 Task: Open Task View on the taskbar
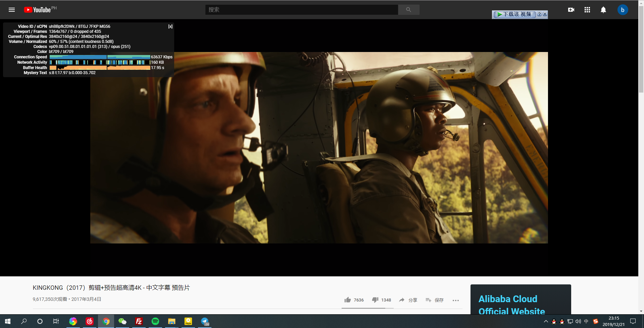coord(56,321)
